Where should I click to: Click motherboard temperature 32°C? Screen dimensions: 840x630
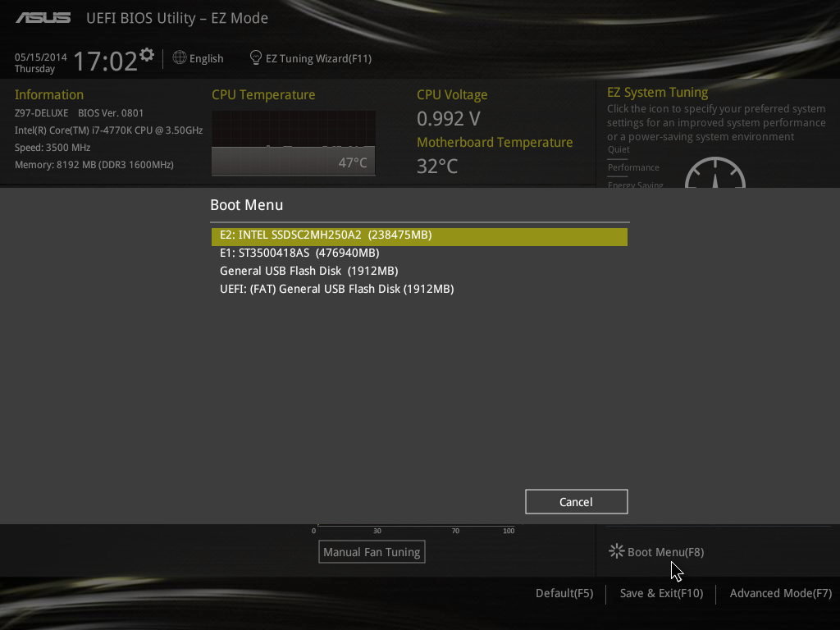click(437, 166)
